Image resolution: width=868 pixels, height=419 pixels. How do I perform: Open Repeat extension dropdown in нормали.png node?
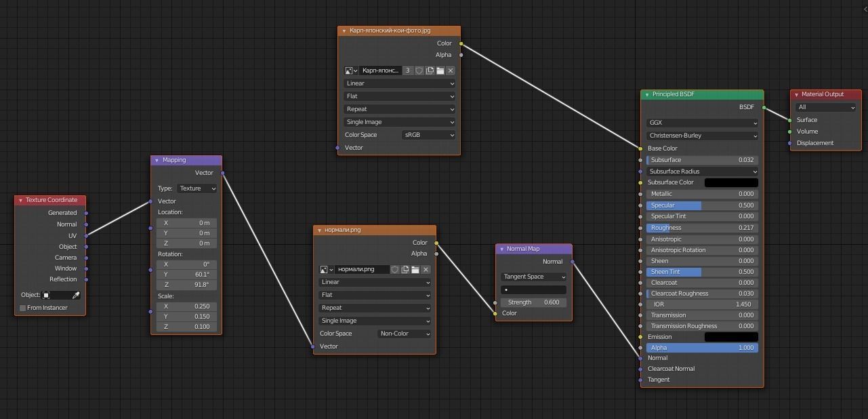pos(375,308)
